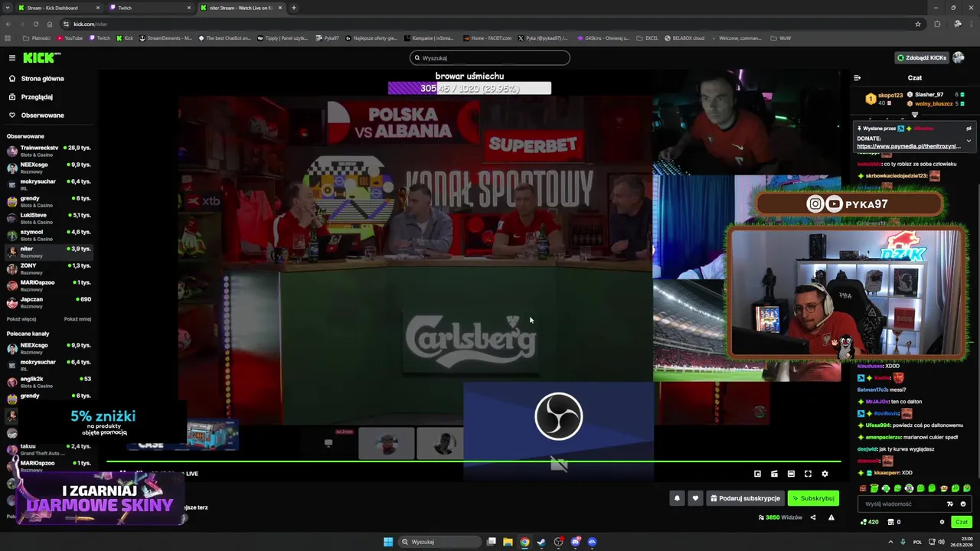Enter fullscreen mode in the player
Image resolution: width=980 pixels, height=551 pixels.
point(808,474)
